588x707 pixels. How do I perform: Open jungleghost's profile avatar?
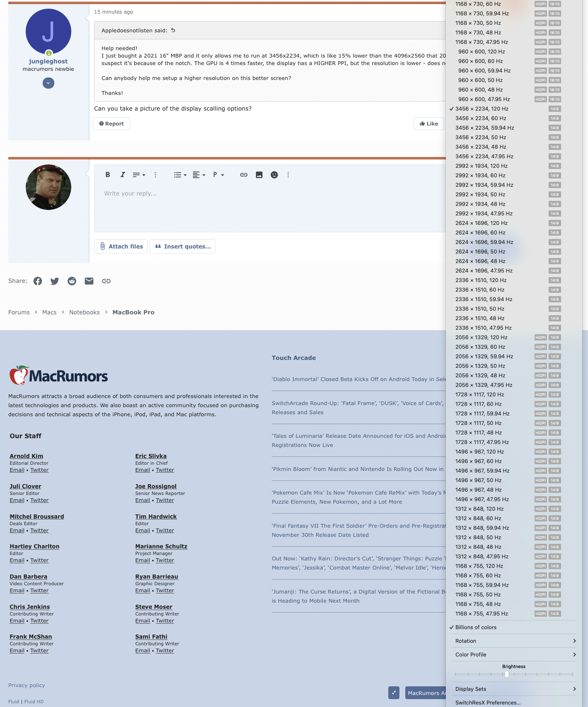[x=48, y=31]
